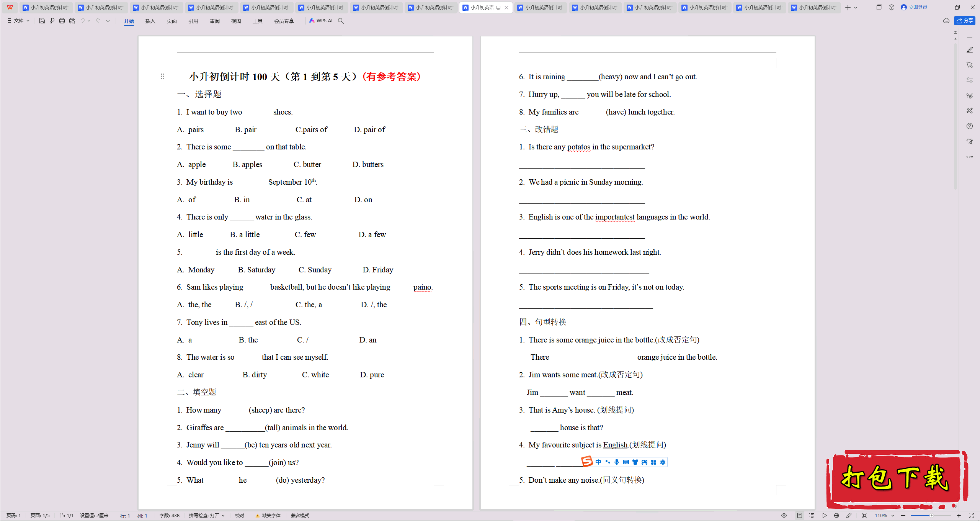Toggle Sogou Chinese/English 中 mode

point(598,462)
